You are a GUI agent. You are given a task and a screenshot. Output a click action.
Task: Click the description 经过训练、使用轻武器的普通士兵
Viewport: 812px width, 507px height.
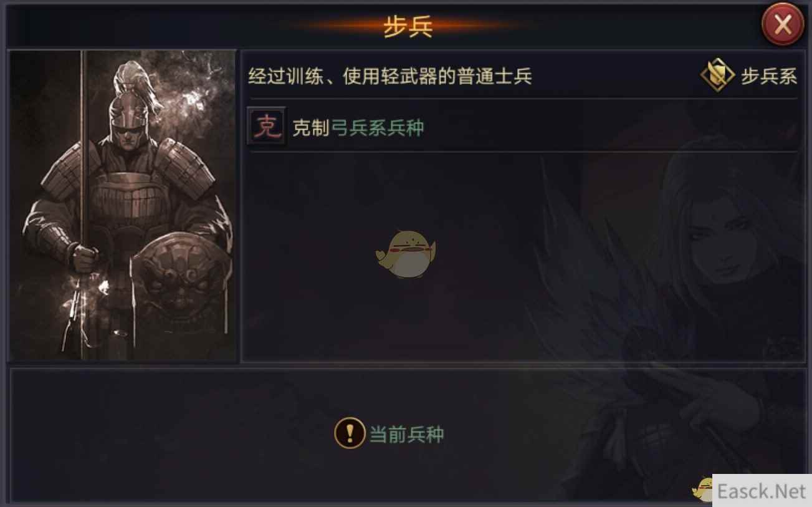390,77
